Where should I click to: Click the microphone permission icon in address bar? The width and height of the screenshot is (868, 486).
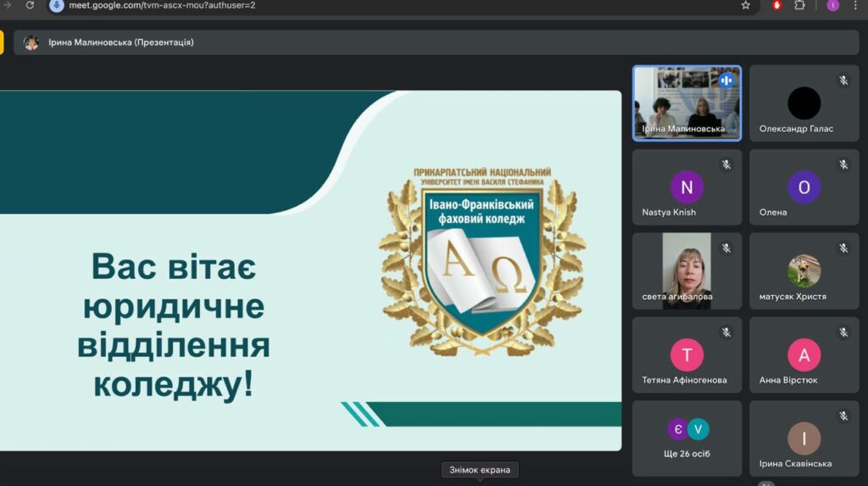tap(58, 5)
